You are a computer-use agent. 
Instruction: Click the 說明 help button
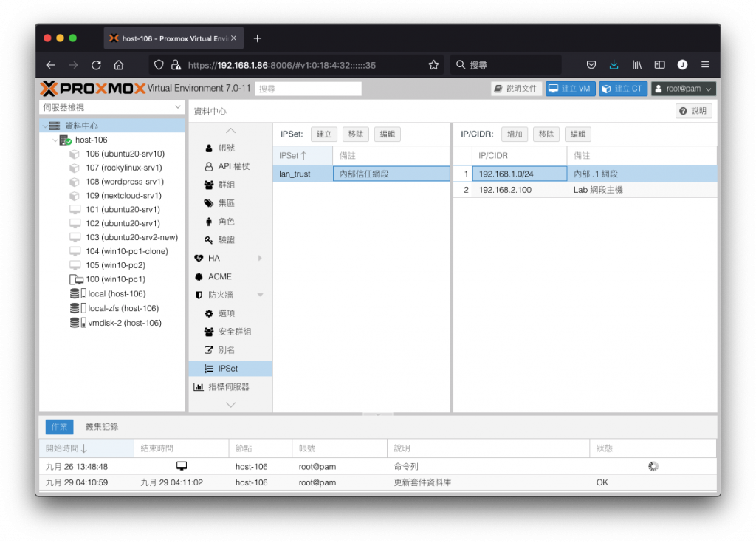tap(693, 111)
